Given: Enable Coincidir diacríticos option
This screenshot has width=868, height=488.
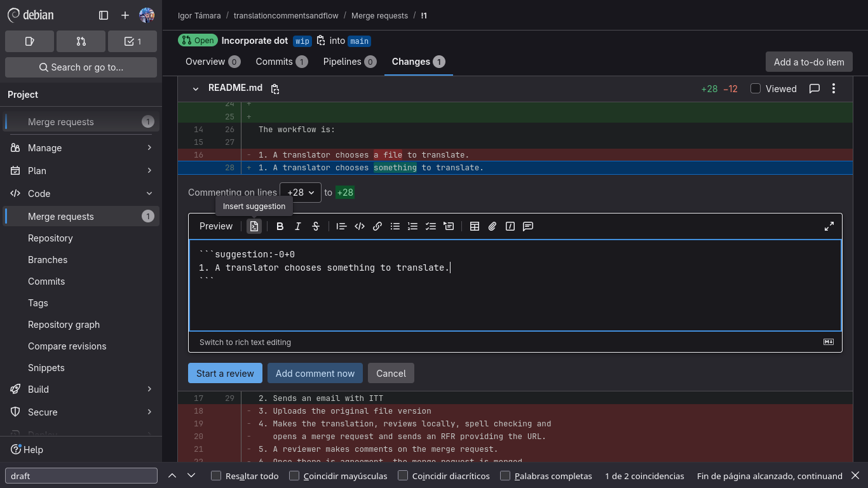Looking at the screenshot, I should (x=403, y=475).
